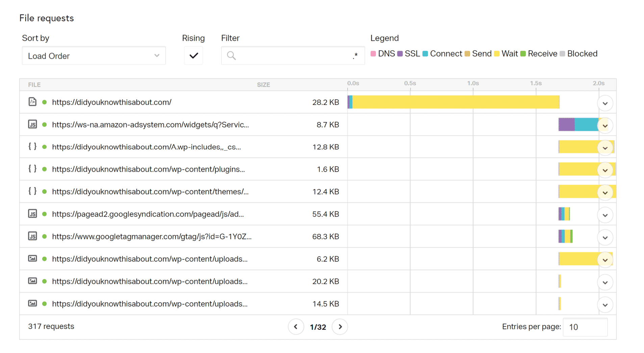Click the FILE column header
The image size is (644, 353).
point(34,84)
